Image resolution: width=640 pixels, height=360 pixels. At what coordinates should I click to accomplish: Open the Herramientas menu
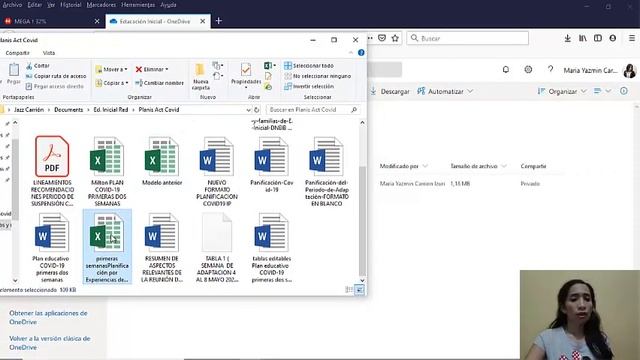coord(138,5)
